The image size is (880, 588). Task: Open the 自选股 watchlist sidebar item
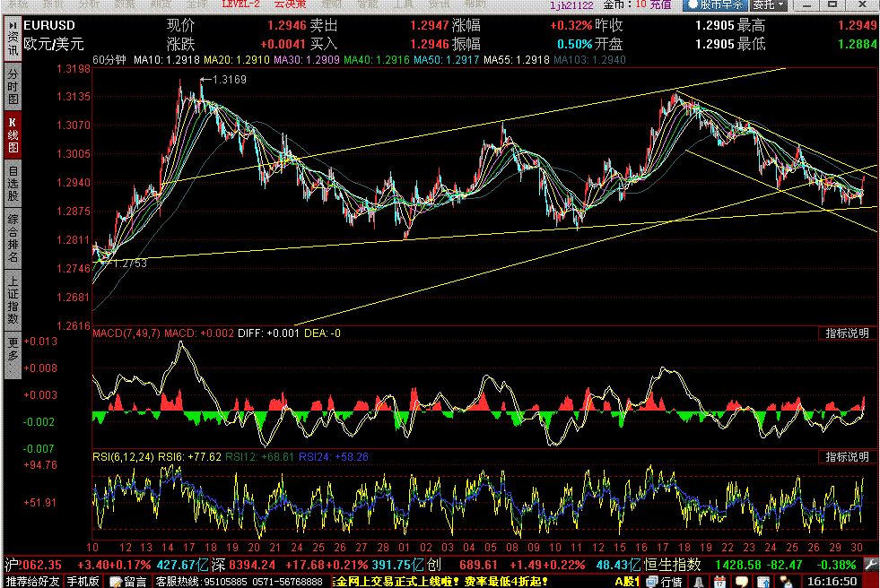point(13,183)
